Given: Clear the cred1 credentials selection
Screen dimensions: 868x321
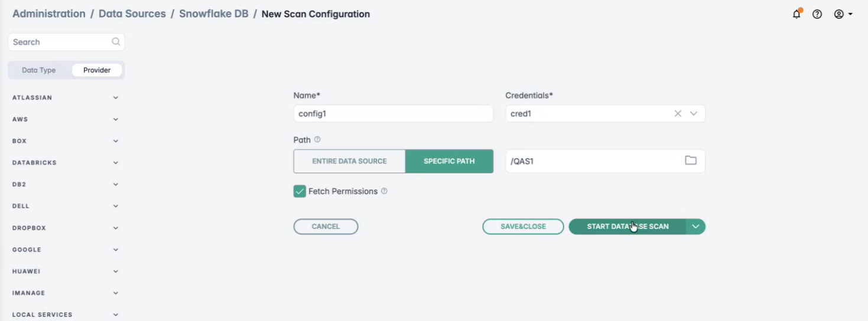Looking at the screenshot, I should (x=678, y=114).
